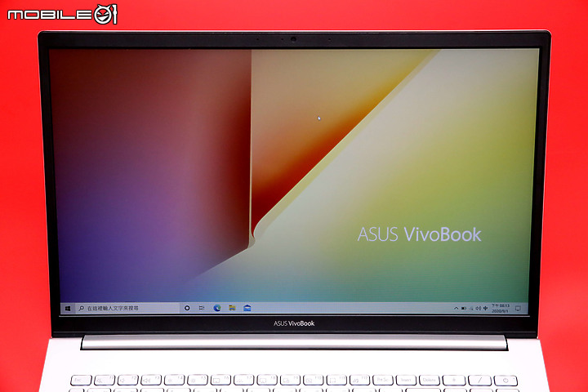Screen dimensions: 588x392
Task: Open the network tray icon
Action: (471, 309)
